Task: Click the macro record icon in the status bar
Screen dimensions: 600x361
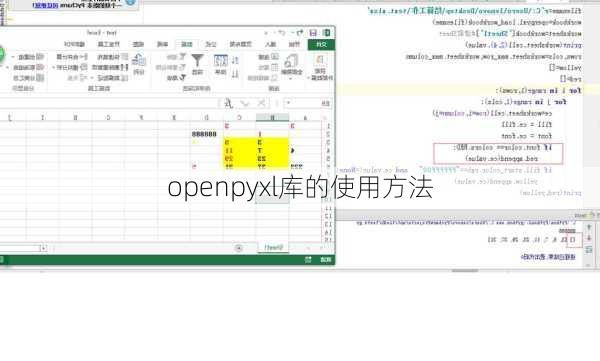Action: click(308, 260)
